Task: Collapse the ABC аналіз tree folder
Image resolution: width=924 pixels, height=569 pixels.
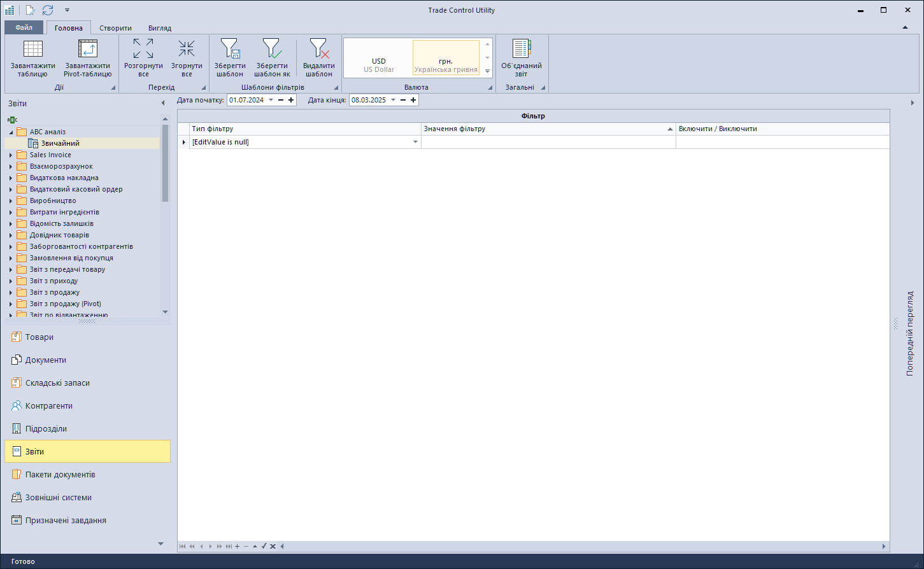Action: tap(11, 132)
